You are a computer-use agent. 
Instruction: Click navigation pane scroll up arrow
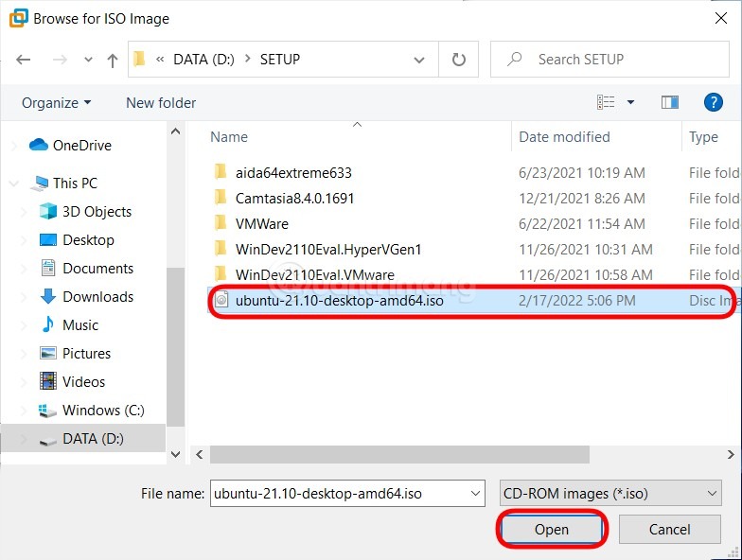point(176,131)
